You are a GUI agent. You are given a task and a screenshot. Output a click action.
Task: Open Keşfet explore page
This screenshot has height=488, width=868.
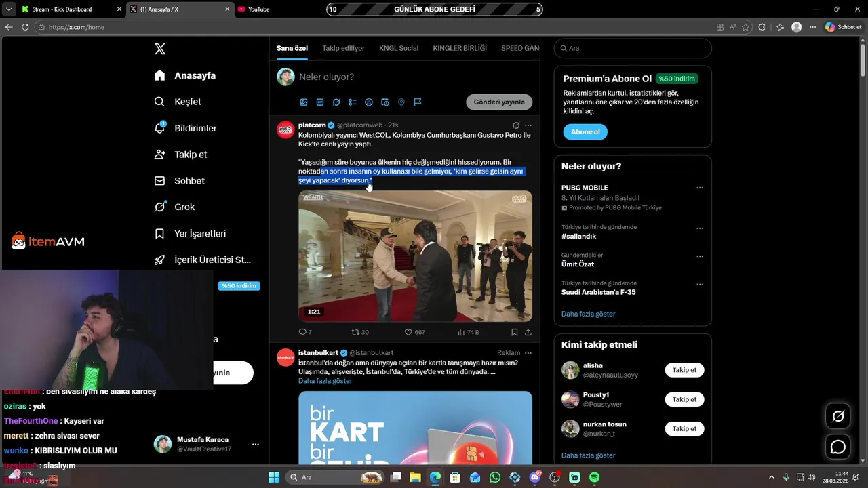pyautogui.click(x=178, y=102)
